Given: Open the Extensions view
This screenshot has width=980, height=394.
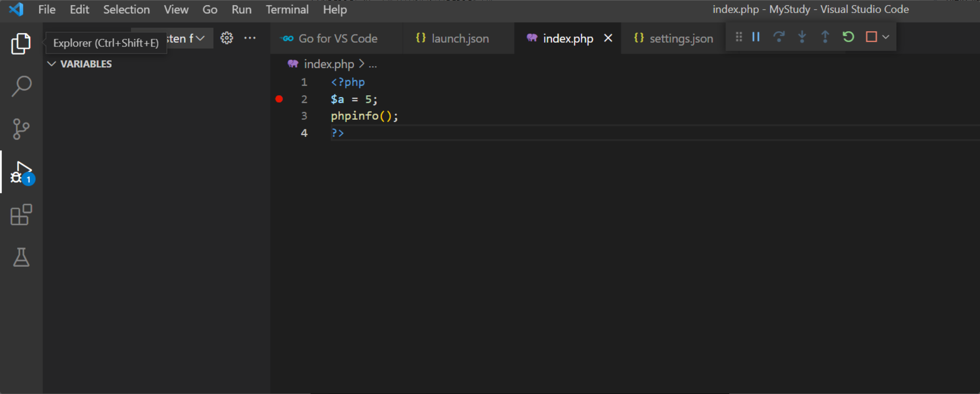Looking at the screenshot, I should [x=21, y=215].
